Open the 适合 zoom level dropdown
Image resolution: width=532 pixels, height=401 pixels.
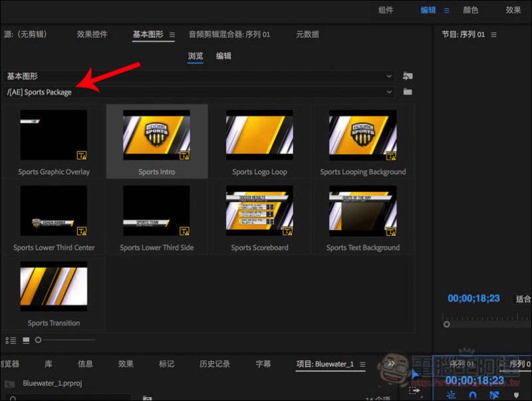pyautogui.click(x=523, y=299)
